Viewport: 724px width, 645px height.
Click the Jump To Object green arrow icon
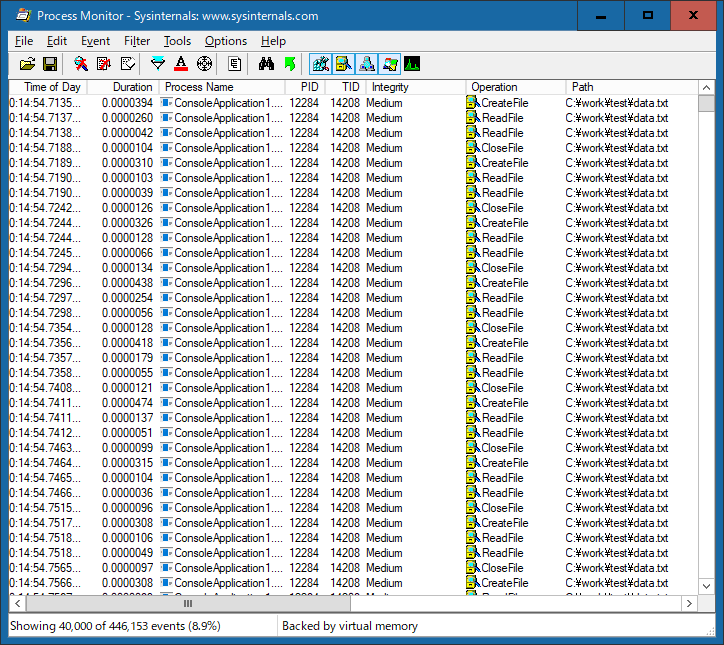[x=290, y=64]
